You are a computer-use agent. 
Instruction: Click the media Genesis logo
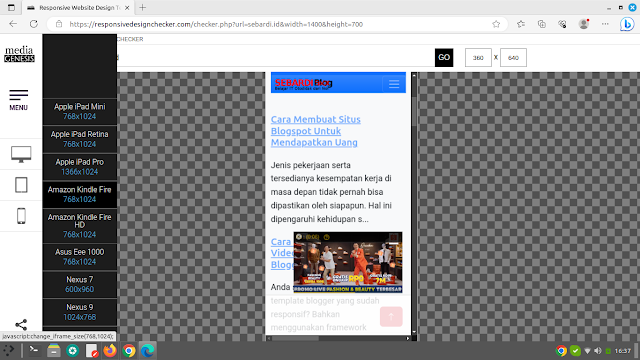pos(19,54)
